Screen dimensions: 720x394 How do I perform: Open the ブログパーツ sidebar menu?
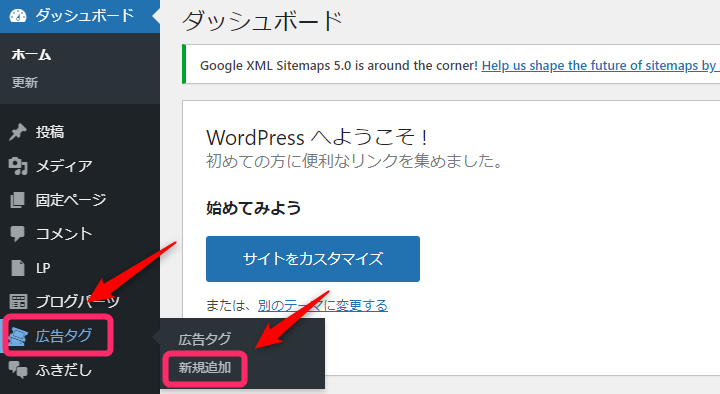(x=80, y=302)
